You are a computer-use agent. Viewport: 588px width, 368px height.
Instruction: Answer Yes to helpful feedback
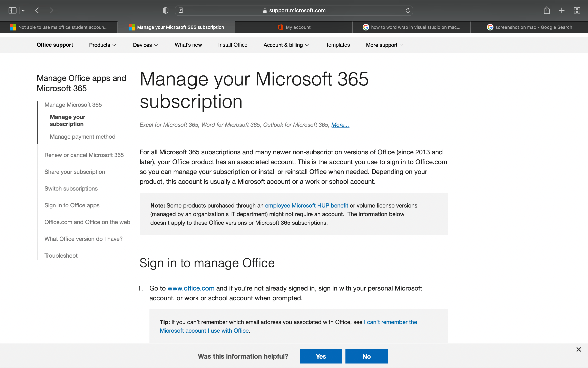point(321,356)
